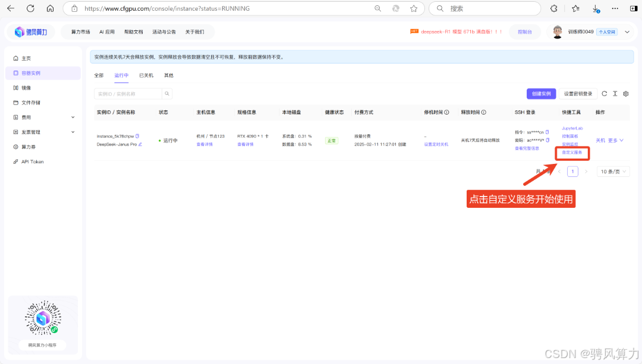Open the 实例监控 quick tool link

[x=570, y=144]
